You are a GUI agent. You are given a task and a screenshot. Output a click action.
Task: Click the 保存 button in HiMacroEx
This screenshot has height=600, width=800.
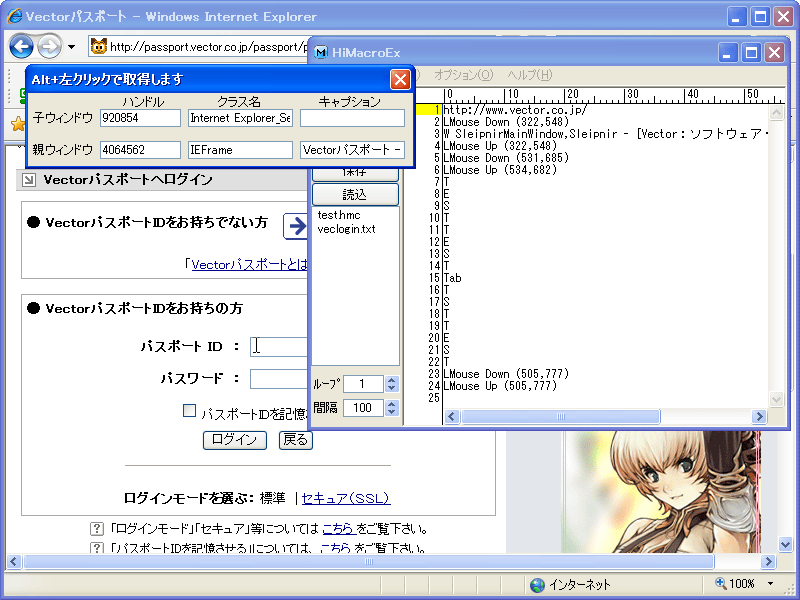coord(355,174)
